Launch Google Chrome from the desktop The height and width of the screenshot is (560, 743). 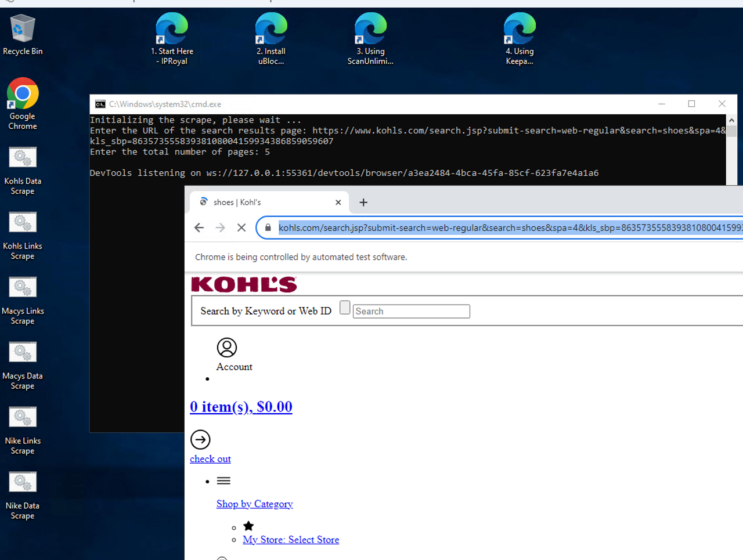23,104
